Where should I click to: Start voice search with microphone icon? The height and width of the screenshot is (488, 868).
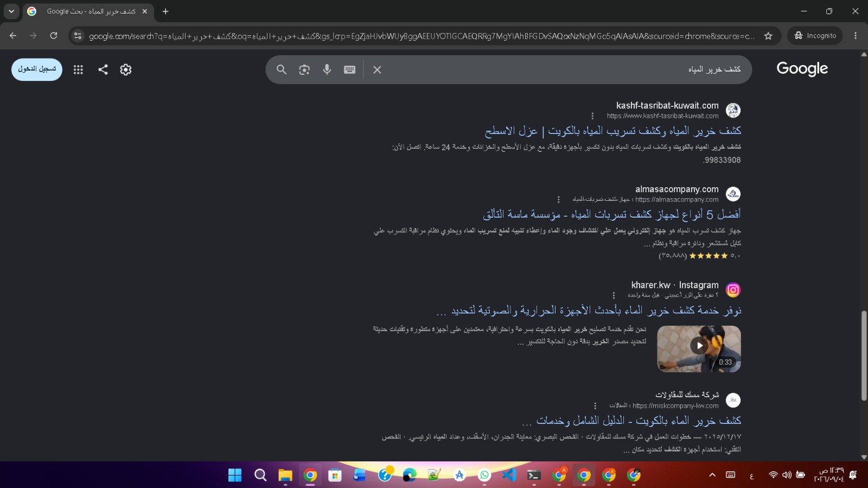coord(327,69)
